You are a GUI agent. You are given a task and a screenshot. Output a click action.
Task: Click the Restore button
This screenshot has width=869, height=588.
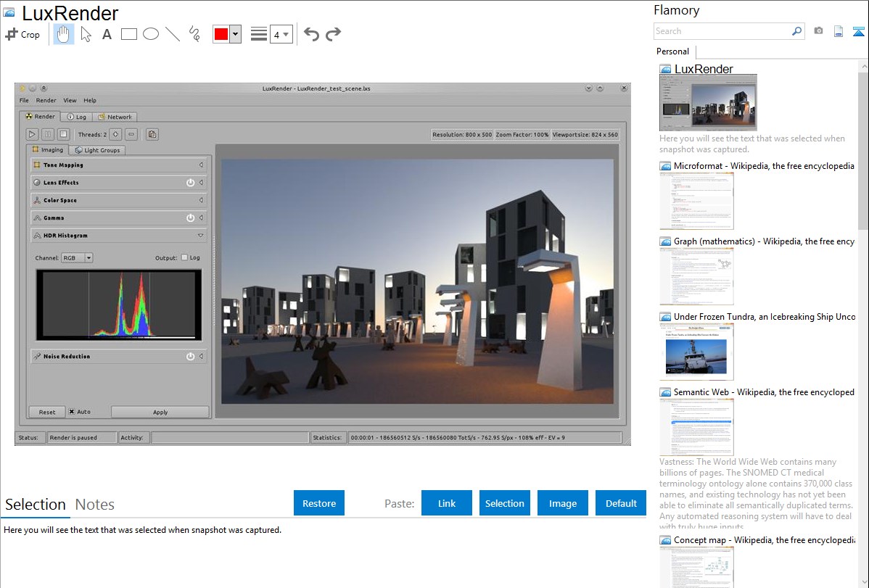click(x=319, y=503)
